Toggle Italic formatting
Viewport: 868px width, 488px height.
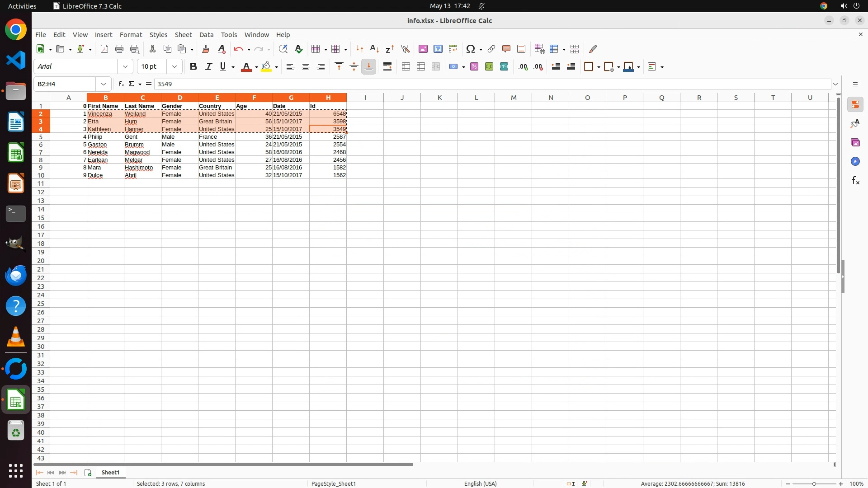tap(208, 67)
